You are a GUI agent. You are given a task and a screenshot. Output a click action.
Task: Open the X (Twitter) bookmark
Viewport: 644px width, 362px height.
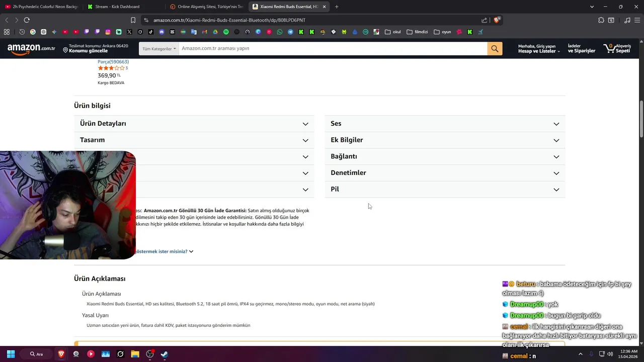[129, 32]
